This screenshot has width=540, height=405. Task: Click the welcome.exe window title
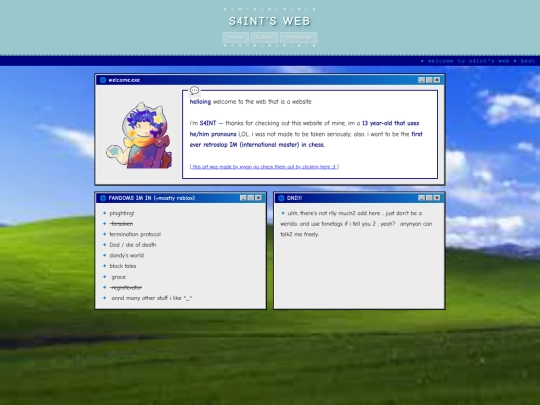[x=124, y=80]
